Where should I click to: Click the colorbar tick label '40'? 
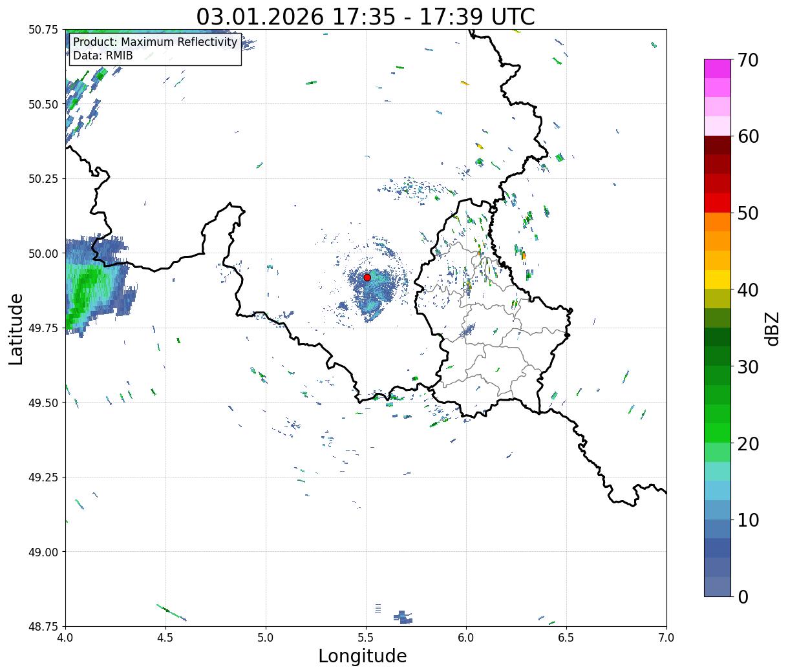click(x=748, y=289)
